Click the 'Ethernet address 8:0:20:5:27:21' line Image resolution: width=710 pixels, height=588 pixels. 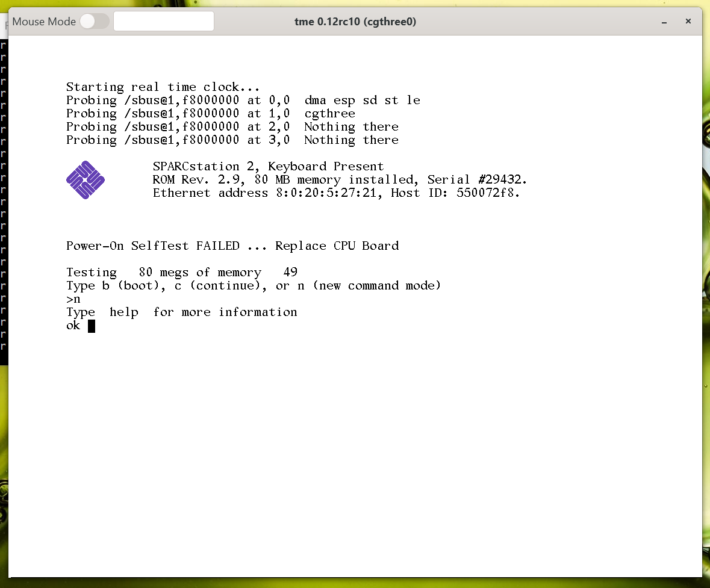tap(336, 193)
